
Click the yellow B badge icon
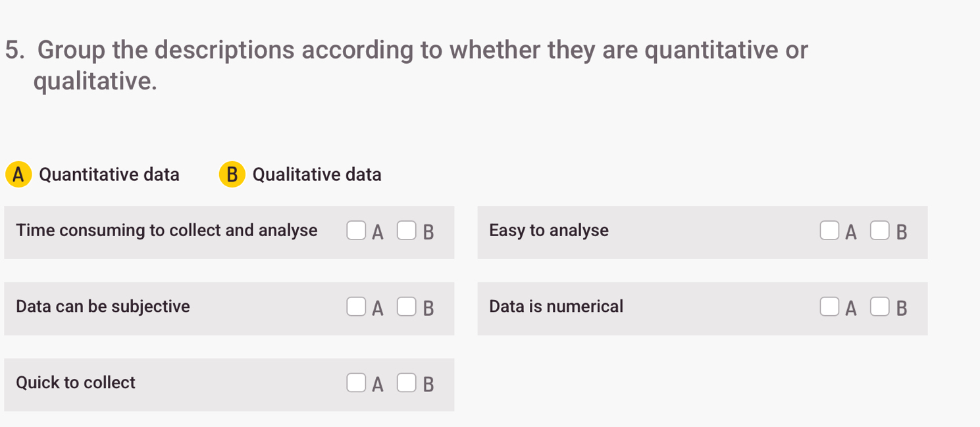pyautogui.click(x=232, y=174)
